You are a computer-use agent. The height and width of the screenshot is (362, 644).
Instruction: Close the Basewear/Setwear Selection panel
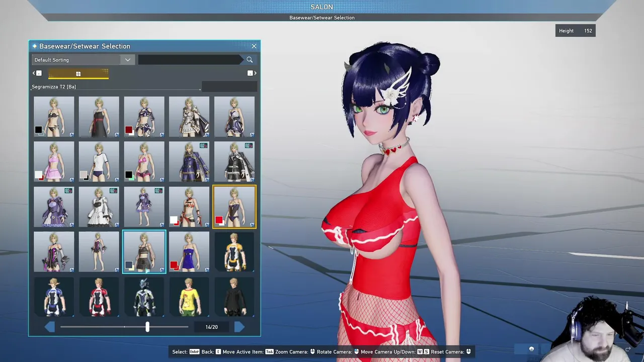pyautogui.click(x=254, y=46)
